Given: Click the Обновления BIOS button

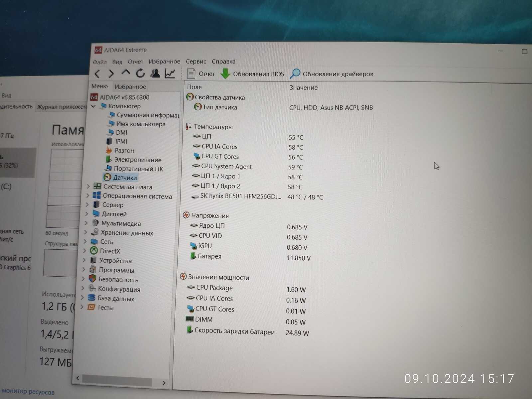Looking at the screenshot, I should click(252, 74).
